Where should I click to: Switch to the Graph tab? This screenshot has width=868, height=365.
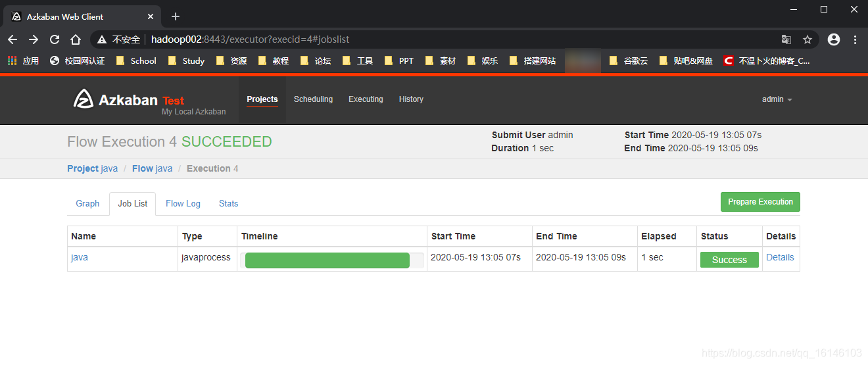coord(87,203)
